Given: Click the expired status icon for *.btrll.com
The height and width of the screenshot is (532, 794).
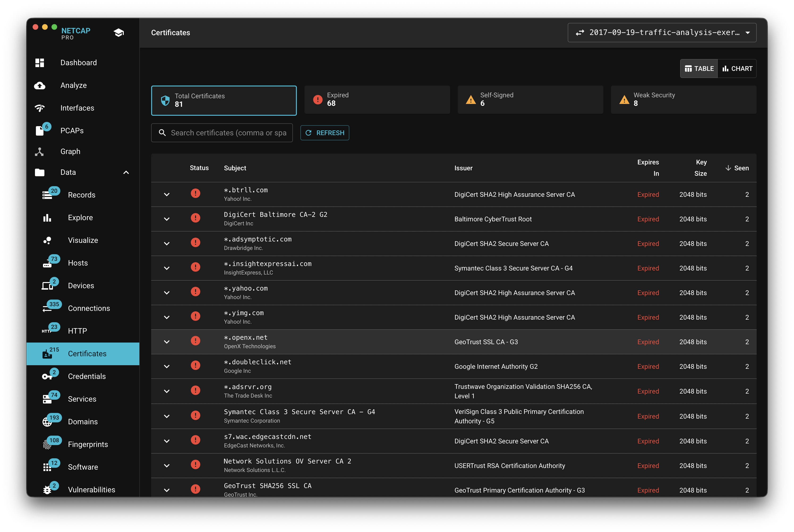Looking at the screenshot, I should coord(195,193).
